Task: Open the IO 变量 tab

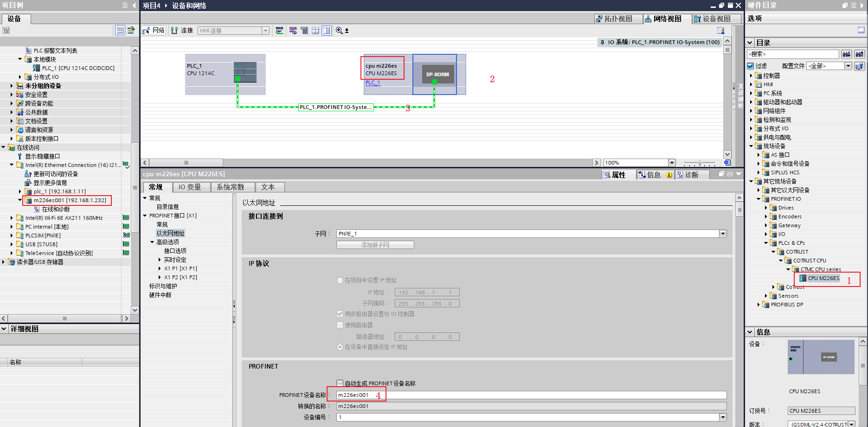Action: tap(190, 187)
